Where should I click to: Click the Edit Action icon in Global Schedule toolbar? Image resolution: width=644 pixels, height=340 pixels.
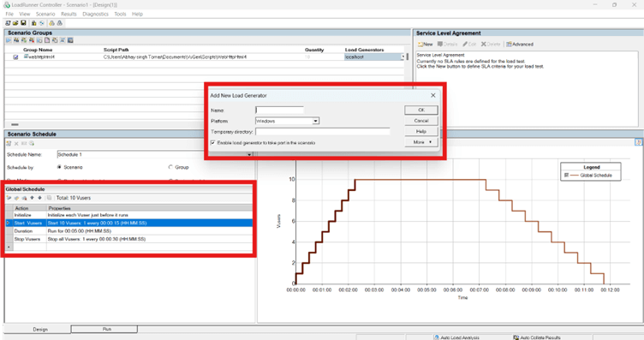click(16, 198)
